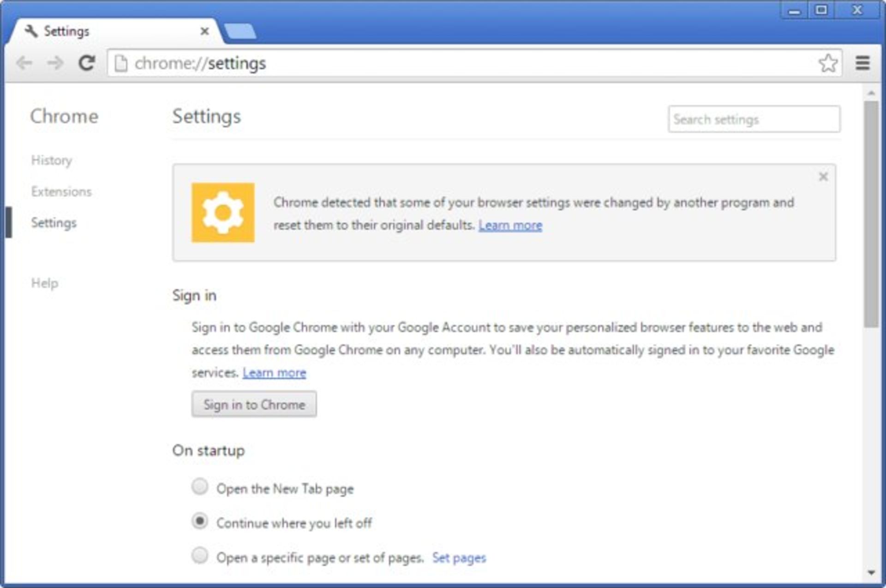The width and height of the screenshot is (886, 588).
Task: Reload the page with the refresh icon
Action: [x=86, y=63]
